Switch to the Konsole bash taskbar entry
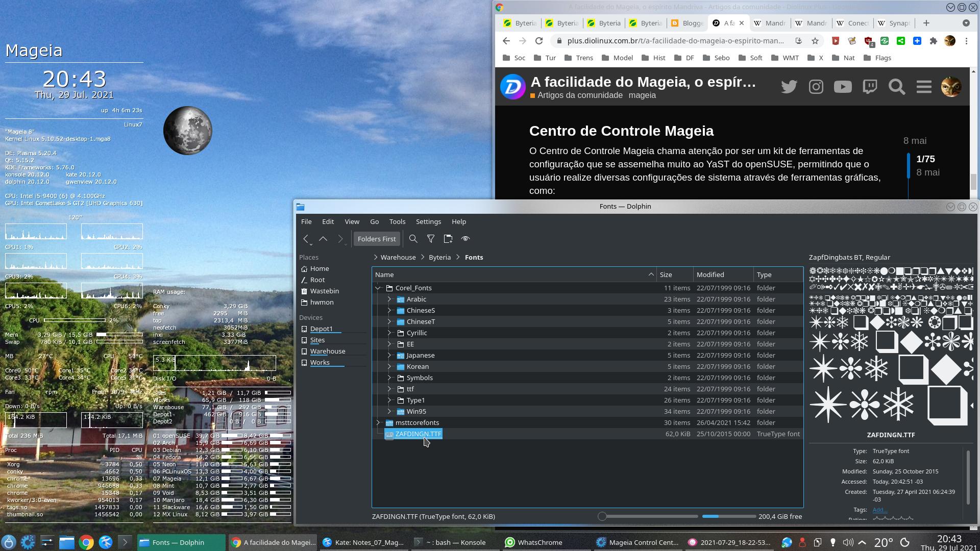Viewport: 980px width, 551px height. point(453,542)
